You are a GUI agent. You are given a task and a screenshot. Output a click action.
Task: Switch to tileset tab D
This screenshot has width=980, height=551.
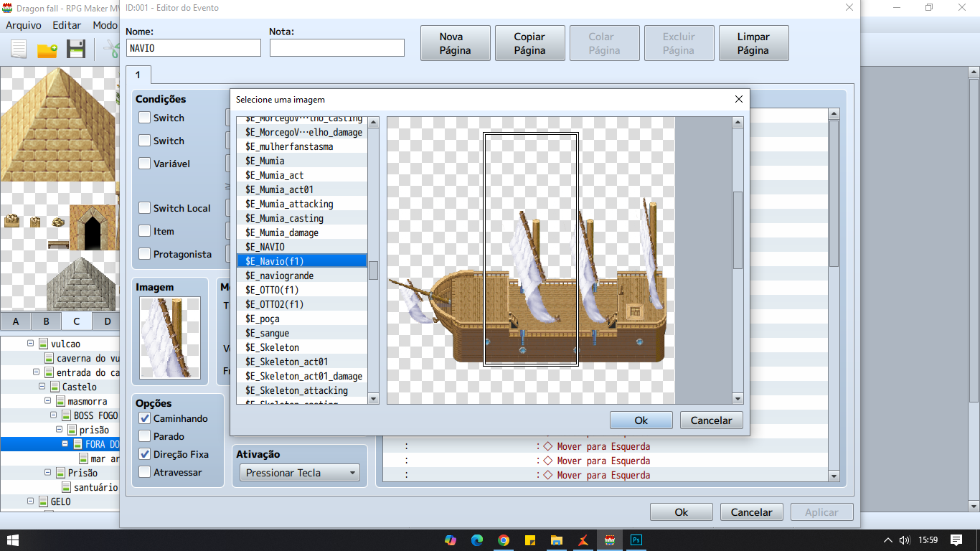(x=107, y=321)
